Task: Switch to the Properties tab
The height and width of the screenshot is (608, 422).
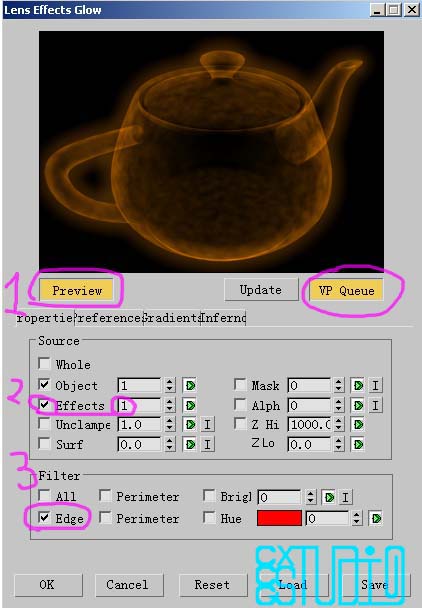Action: (x=45, y=318)
